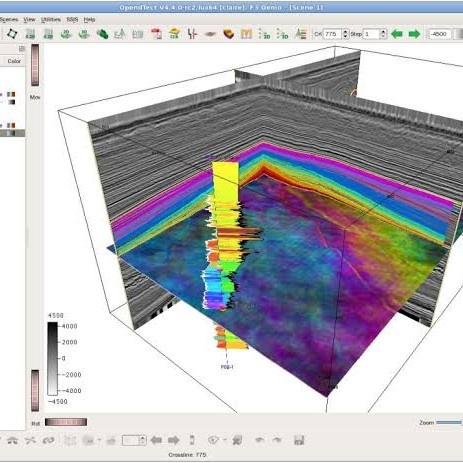This screenshot has width=463, height=463.
Task: Click the Step value field showing 1
Action: coord(371,34)
